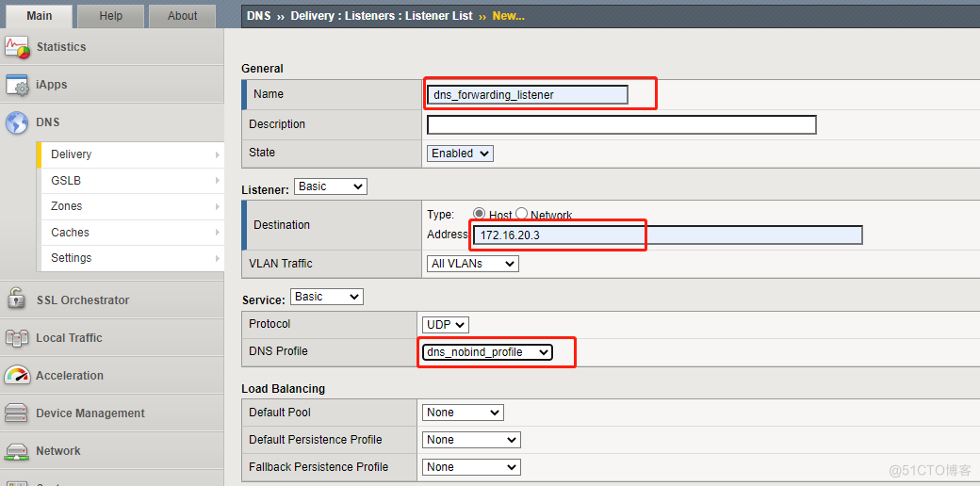Click Listener List breadcrumb link
The width and height of the screenshot is (980, 486).
tap(439, 16)
